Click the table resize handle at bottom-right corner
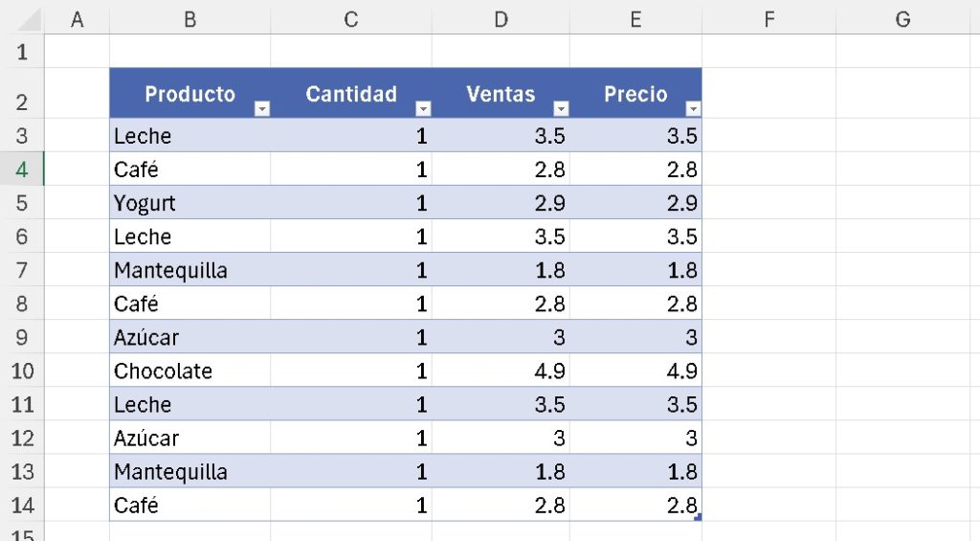The height and width of the screenshot is (541, 980). 699,518
